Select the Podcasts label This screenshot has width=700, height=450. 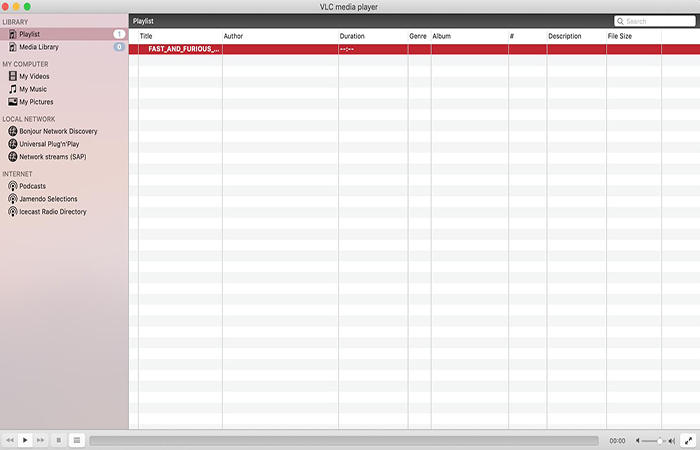(33, 186)
